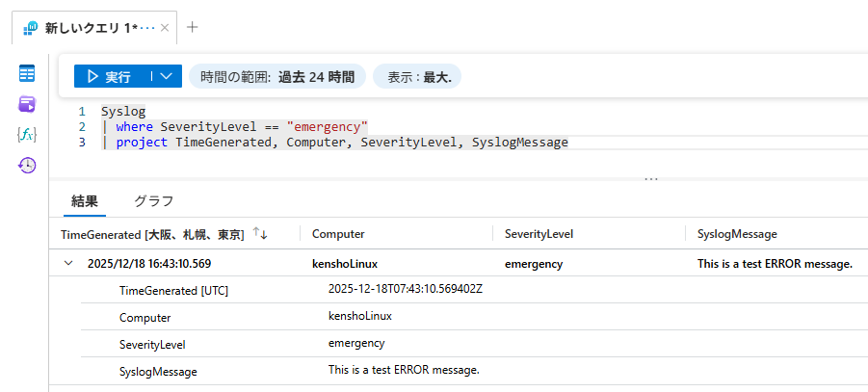Click the TimeGenerated [UTC] detail label

(x=173, y=291)
